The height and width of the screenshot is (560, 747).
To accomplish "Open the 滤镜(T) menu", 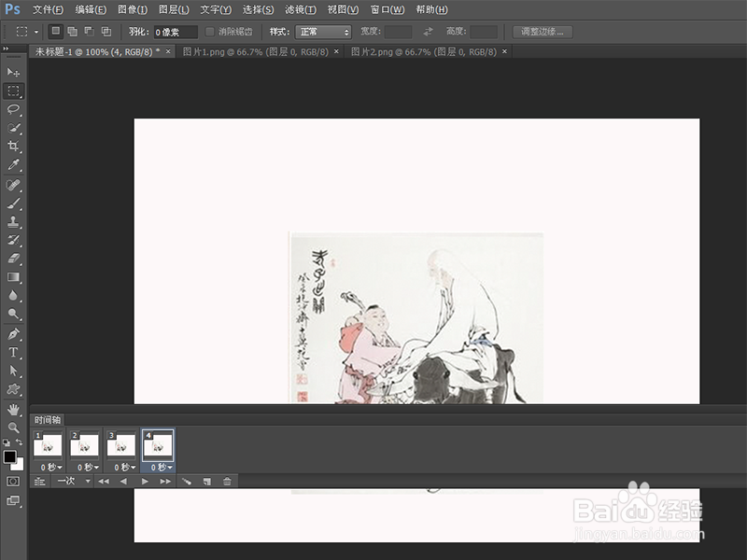I will point(301,9).
